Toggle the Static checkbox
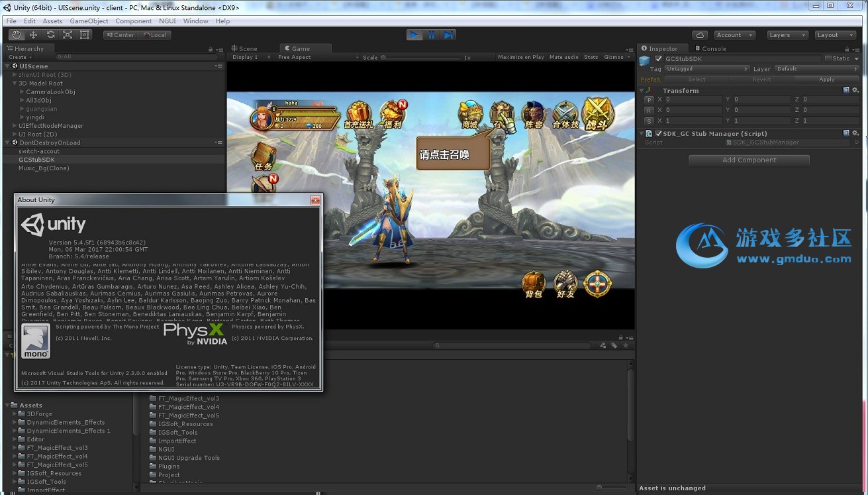The width and height of the screenshot is (868, 495). coord(828,59)
